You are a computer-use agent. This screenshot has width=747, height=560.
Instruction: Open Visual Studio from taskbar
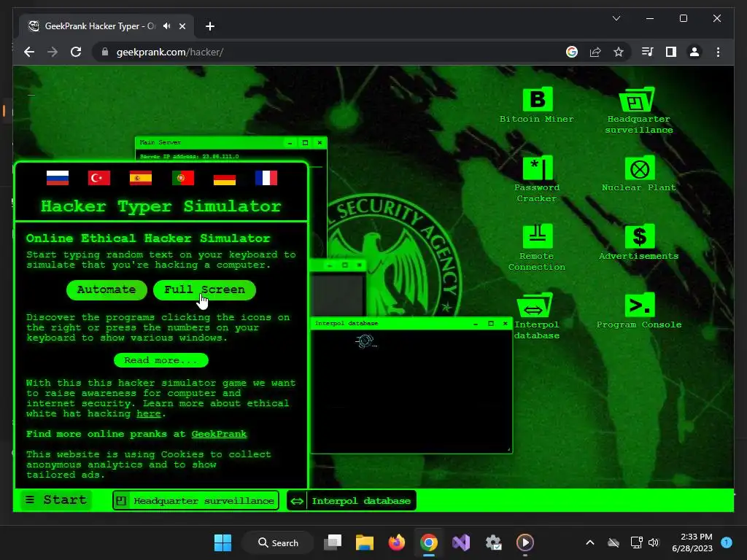[461, 542]
